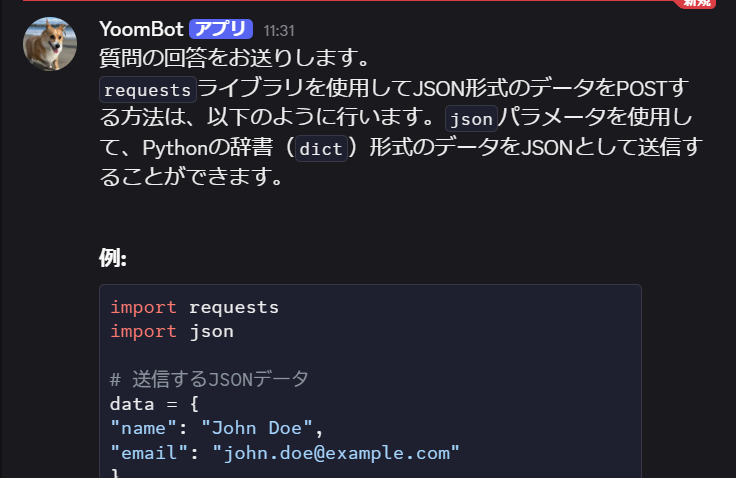The image size is (736, 478).
Task: Click the "# 送信するJSONデータ" comment line
Action: (x=209, y=380)
